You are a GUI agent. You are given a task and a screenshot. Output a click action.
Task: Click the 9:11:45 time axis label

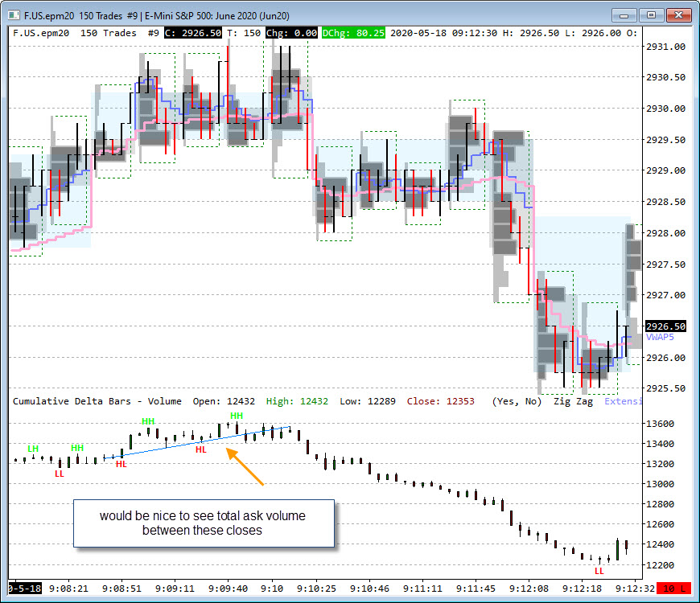coord(476,589)
